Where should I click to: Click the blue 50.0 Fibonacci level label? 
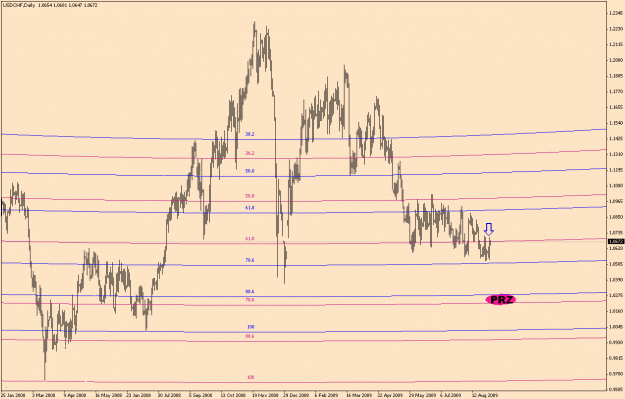pos(250,171)
